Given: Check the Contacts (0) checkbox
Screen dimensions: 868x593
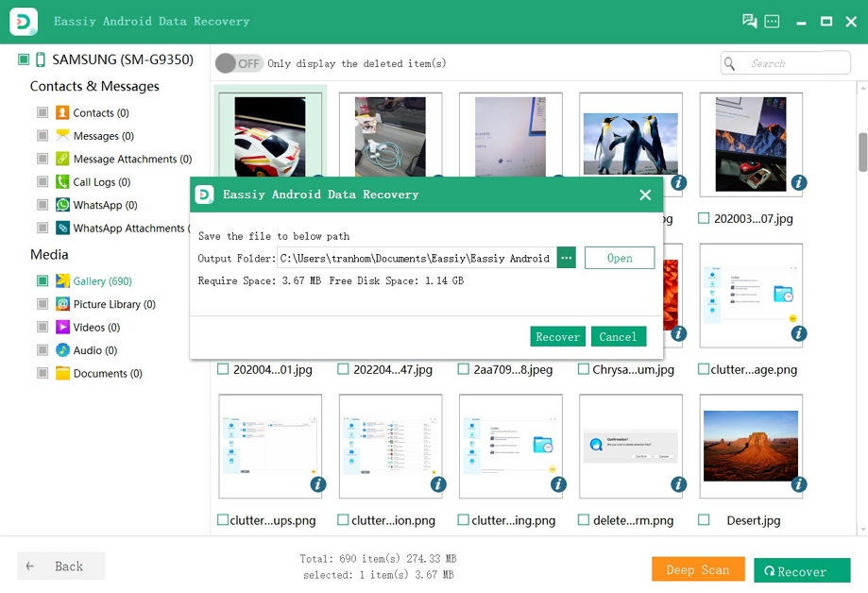Looking at the screenshot, I should [43, 112].
